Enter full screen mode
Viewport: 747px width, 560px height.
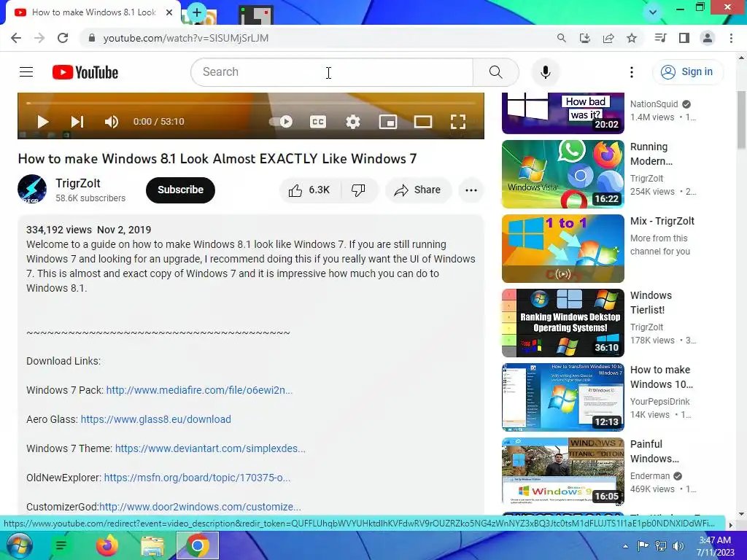[458, 122]
